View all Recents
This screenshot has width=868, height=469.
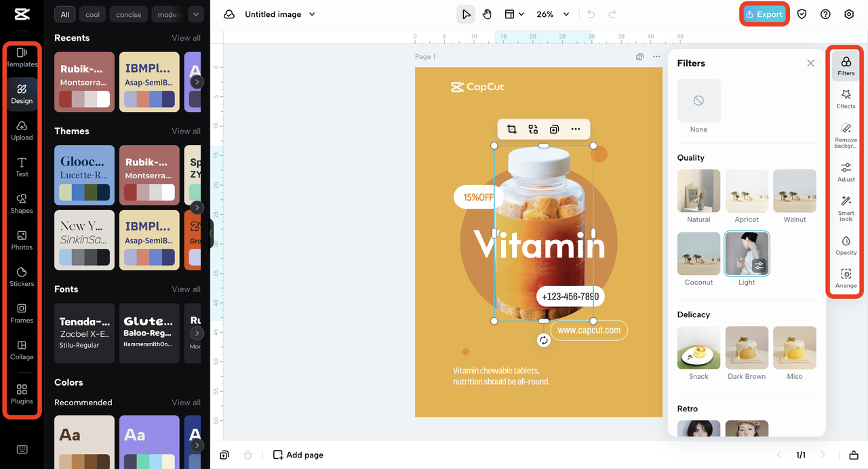(186, 38)
